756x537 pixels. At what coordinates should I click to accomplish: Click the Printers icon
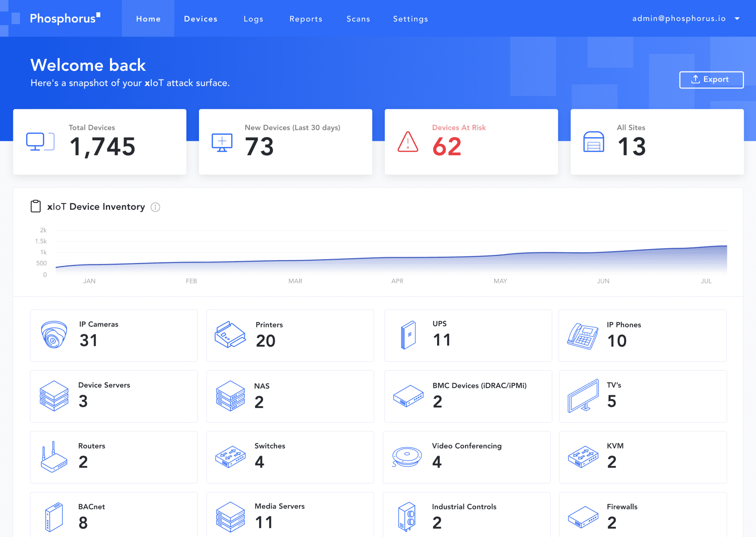230,335
